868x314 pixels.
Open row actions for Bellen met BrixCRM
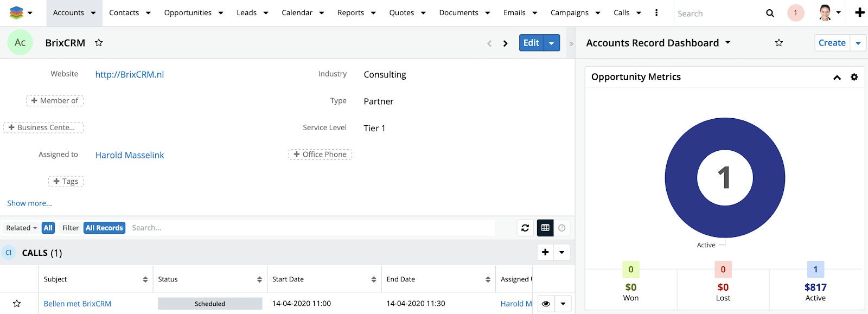tap(563, 304)
